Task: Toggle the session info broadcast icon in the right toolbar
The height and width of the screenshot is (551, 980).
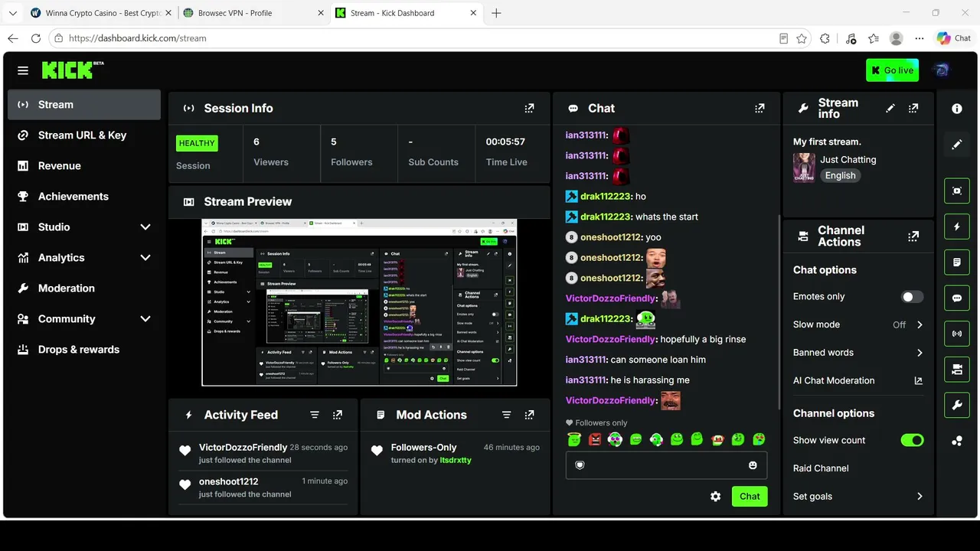Action: tap(957, 334)
